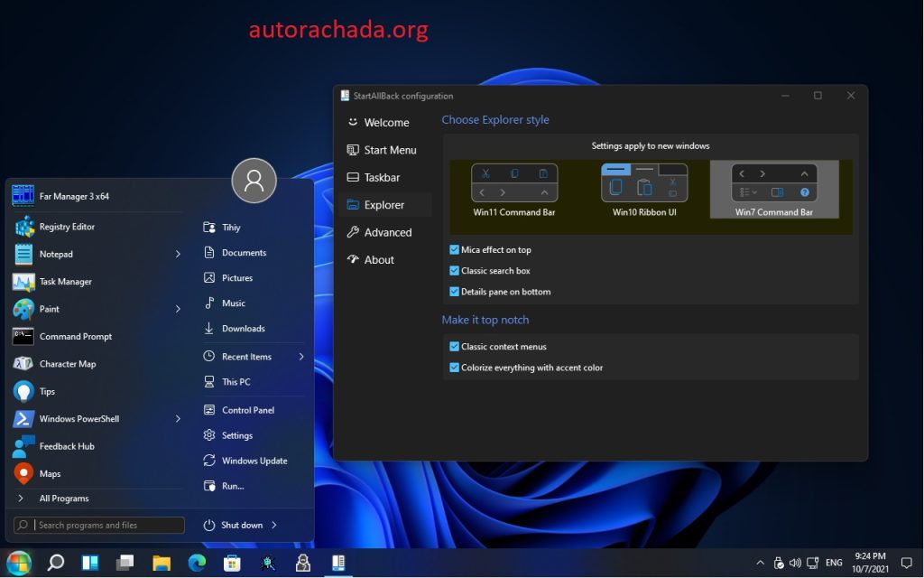Expand Windows PowerShell submenu arrow
This screenshot has height=578, width=924.
point(178,419)
